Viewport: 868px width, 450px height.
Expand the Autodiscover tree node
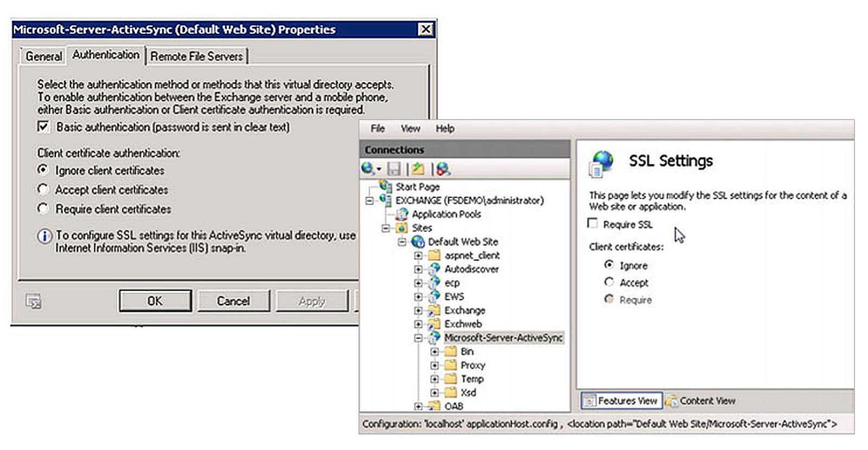click(x=418, y=269)
